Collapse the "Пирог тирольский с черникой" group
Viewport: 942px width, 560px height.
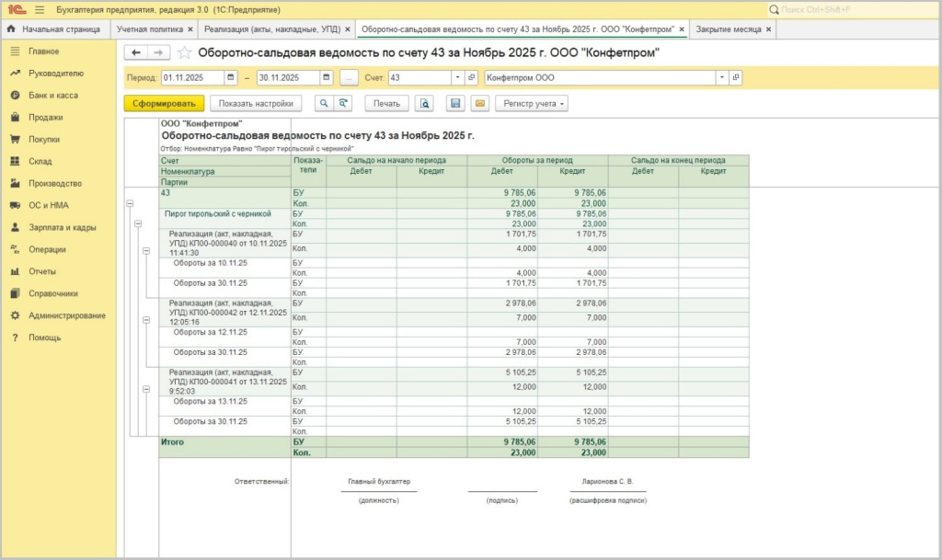tap(137, 223)
